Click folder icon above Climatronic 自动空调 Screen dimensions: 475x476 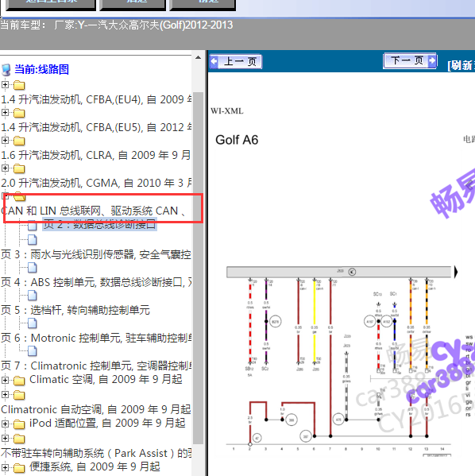click(x=19, y=395)
